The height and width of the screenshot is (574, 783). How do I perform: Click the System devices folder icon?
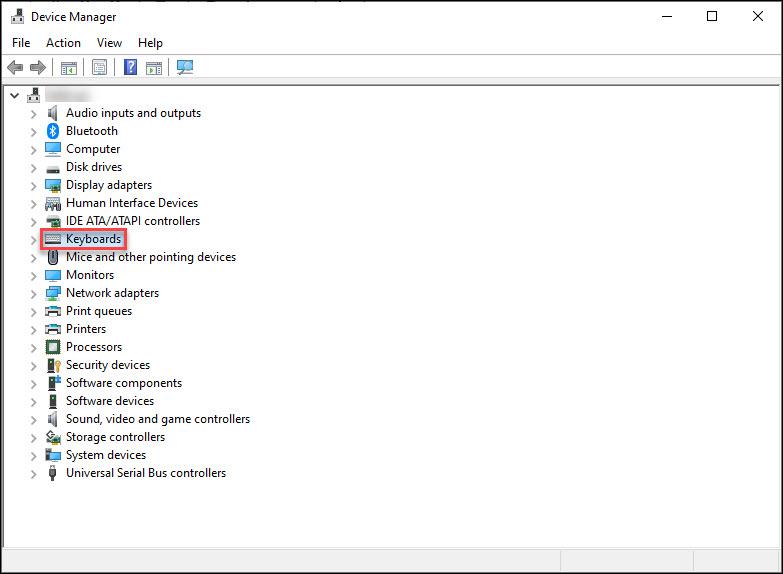tap(53, 455)
